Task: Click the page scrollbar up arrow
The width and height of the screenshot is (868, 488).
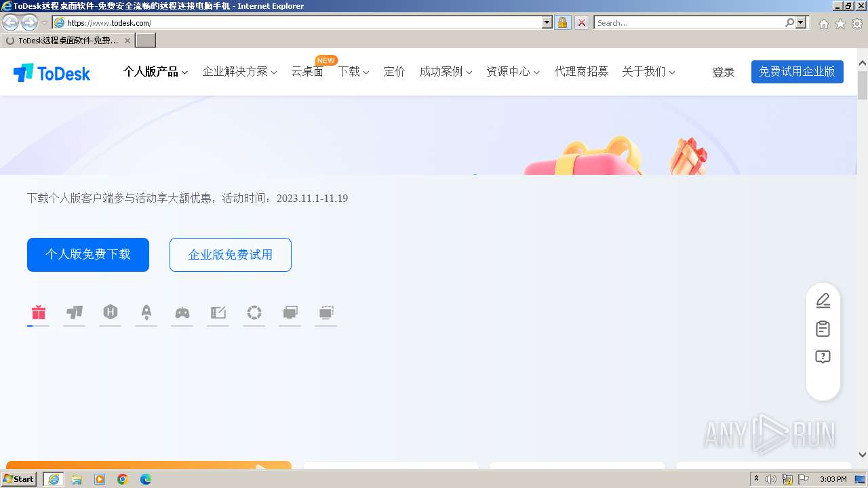Action: click(863, 64)
